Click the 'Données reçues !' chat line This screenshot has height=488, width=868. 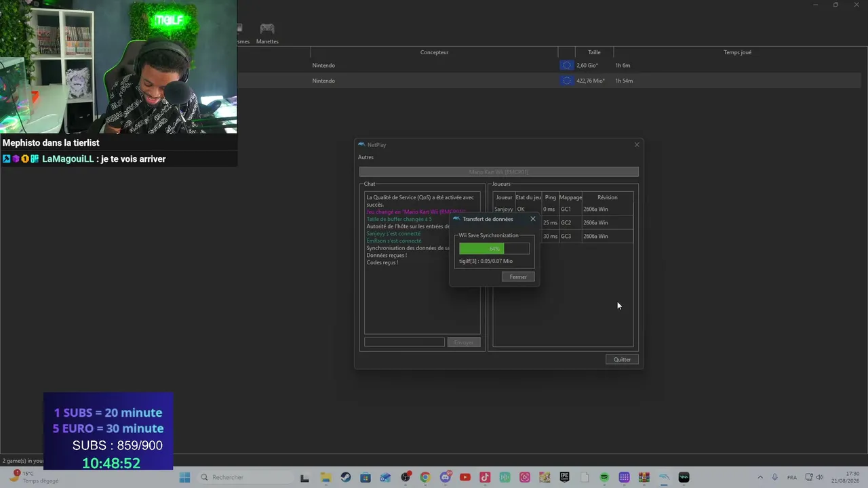tap(387, 255)
